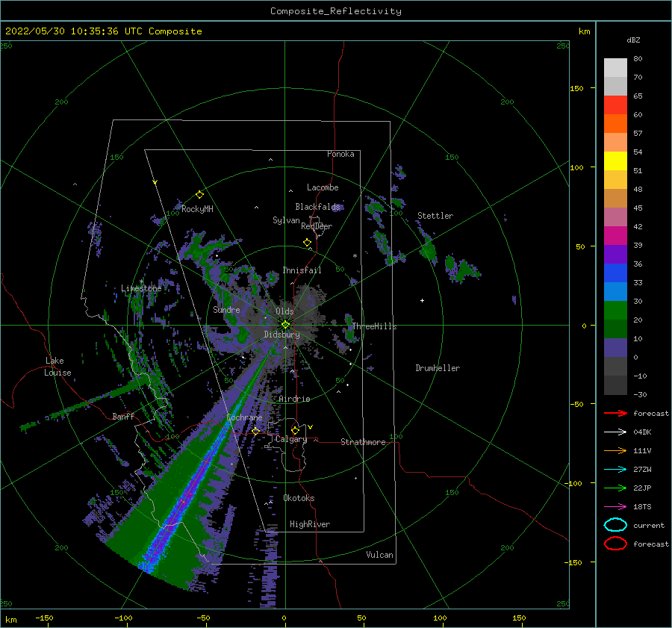Click the Innisfail town label
The width and height of the screenshot is (672, 628).
(x=302, y=270)
